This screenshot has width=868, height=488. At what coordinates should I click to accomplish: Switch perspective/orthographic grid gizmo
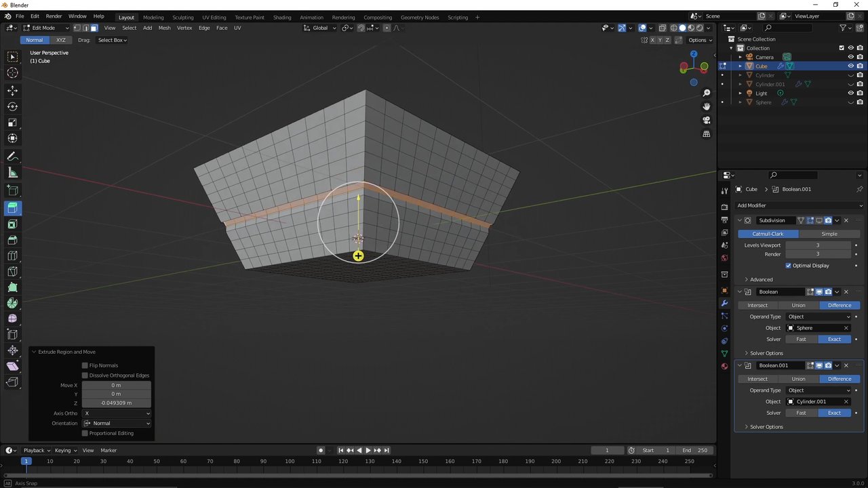coord(706,134)
